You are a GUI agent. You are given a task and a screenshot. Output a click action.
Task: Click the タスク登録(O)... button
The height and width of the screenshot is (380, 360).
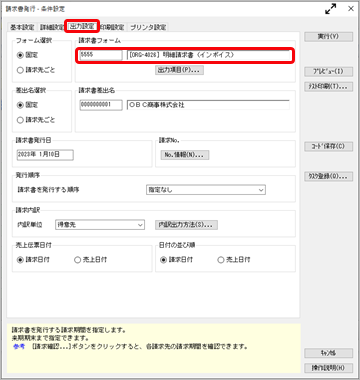click(x=328, y=177)
